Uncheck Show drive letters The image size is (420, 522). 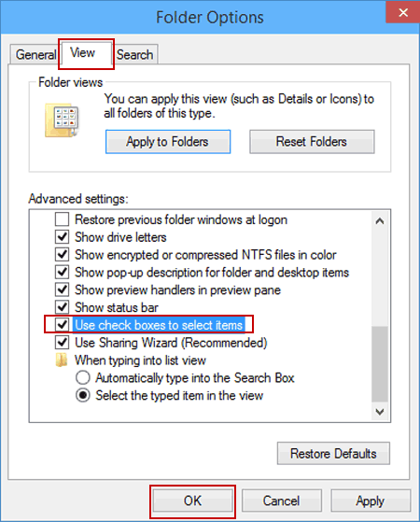[x=62, y=237]
